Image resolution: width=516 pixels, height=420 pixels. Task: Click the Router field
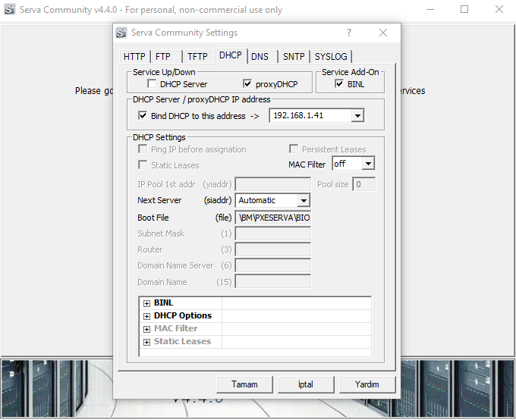pos(273,249)
